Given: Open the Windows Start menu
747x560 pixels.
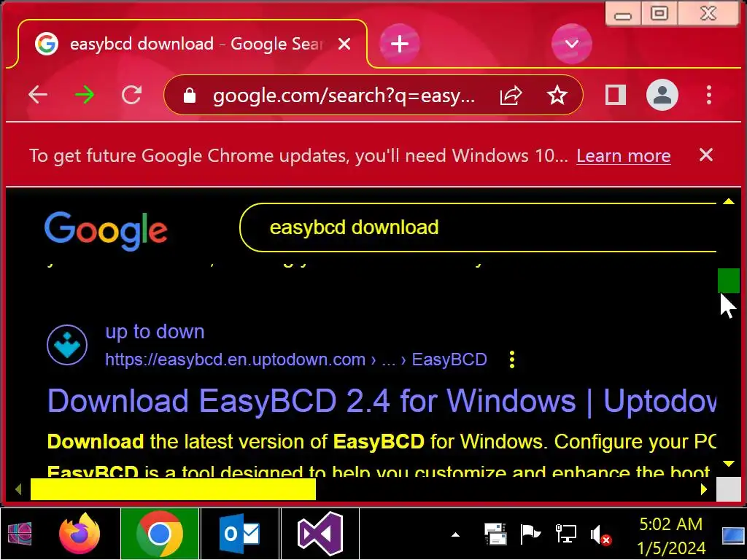Looking at the screenshot, I should click(x=20, y=533).
